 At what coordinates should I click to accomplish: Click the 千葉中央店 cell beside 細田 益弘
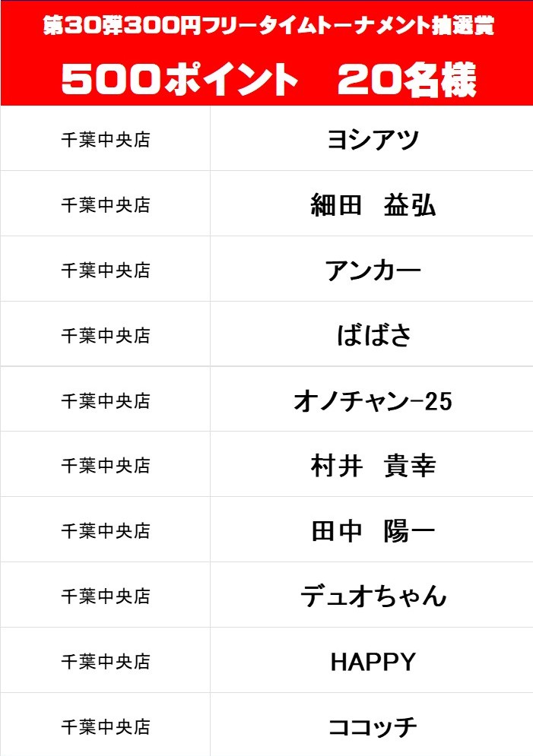click(106, 205)
